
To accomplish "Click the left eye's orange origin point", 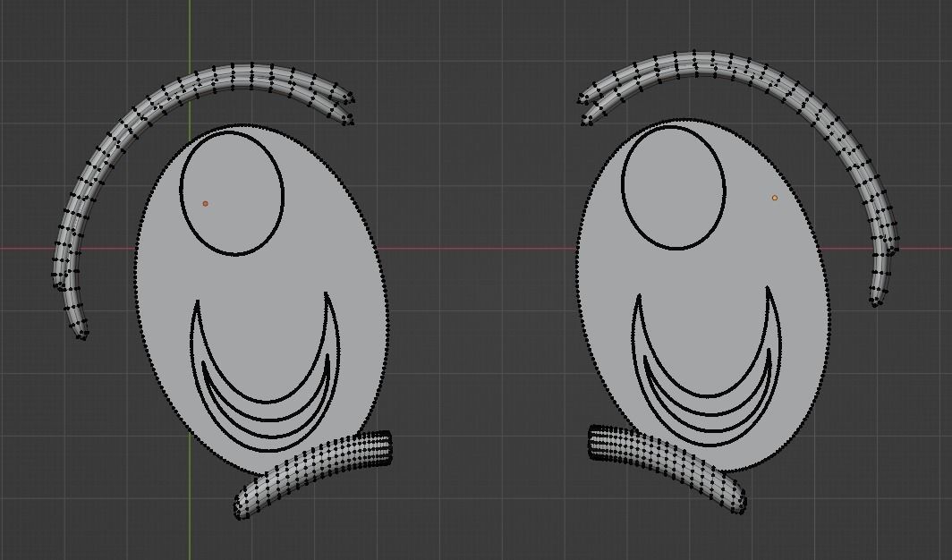I will [x=206, y=203].
